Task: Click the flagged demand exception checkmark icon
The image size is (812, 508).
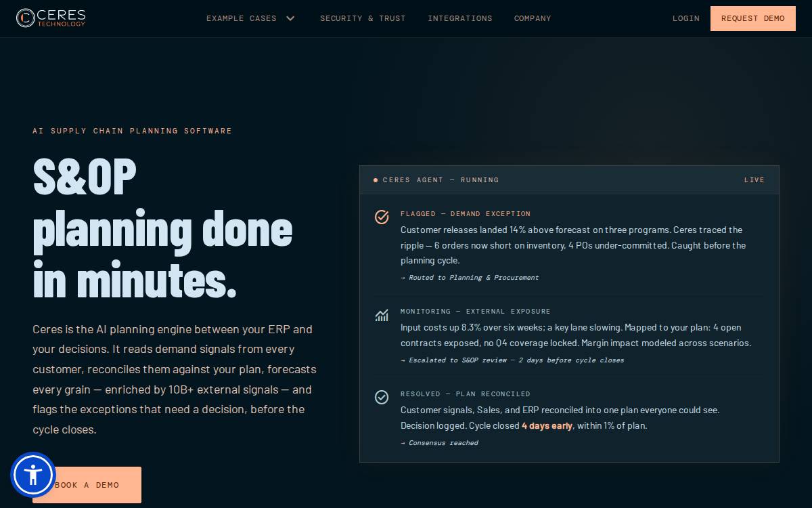Action: (382, 217)
